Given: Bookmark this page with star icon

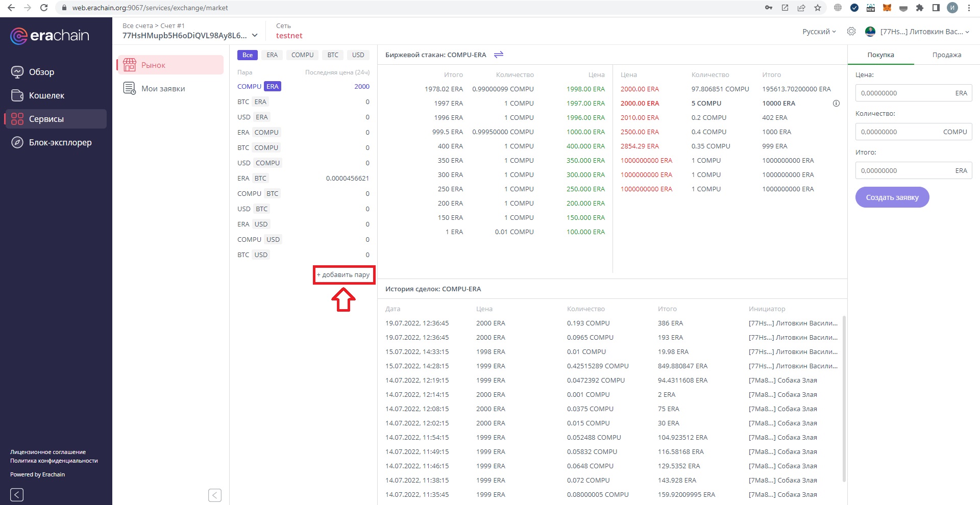Looking at the screenshot, I should pyautogui.click(x=818, y=8).
